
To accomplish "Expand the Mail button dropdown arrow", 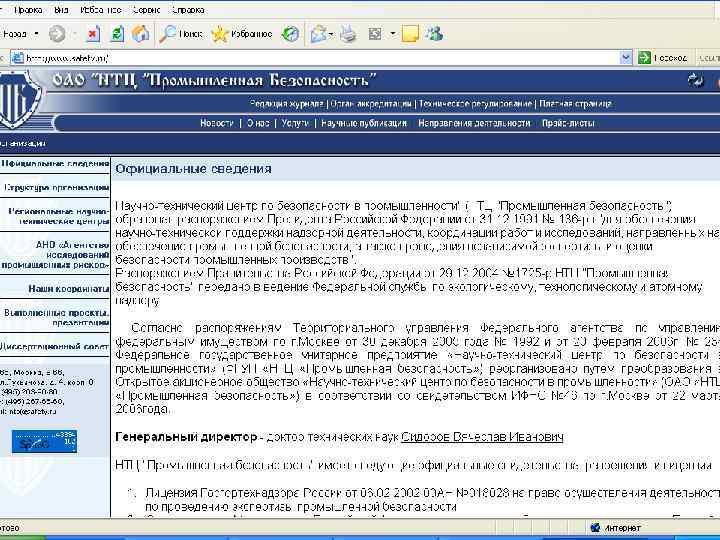I will (331, 34).
